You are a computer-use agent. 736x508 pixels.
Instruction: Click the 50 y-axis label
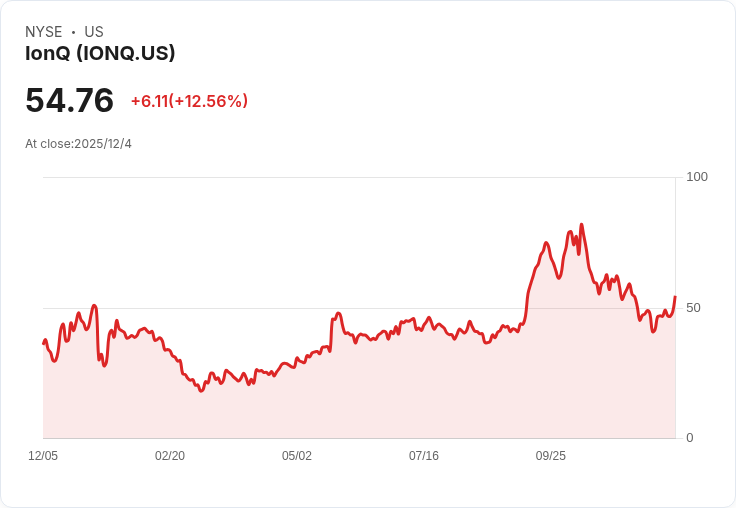pyautogui.click(x=693, y=307)
